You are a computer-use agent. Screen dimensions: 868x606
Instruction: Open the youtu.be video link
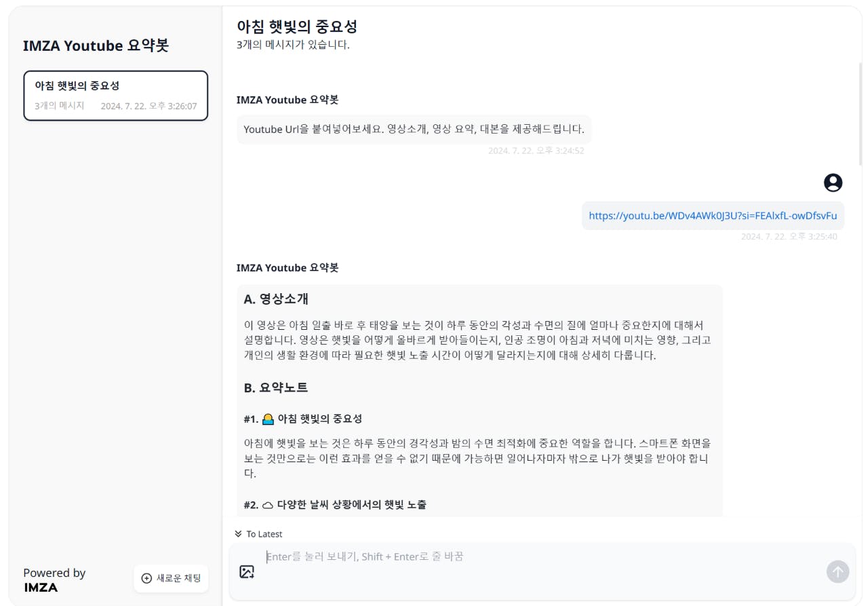click(713, 216)
